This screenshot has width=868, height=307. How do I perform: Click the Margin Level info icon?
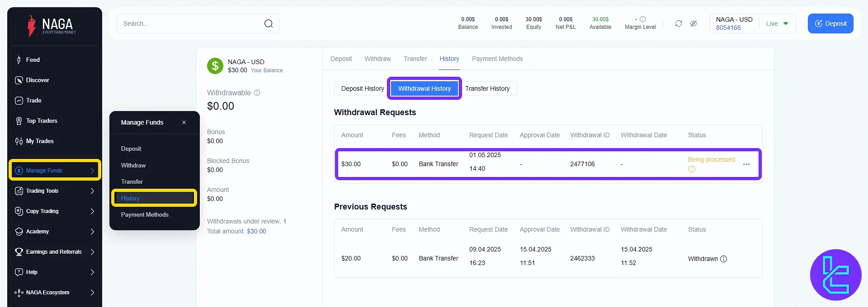point(642,19)
